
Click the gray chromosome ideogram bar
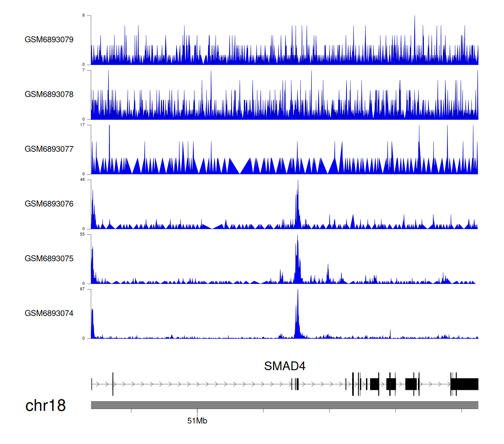284,405
